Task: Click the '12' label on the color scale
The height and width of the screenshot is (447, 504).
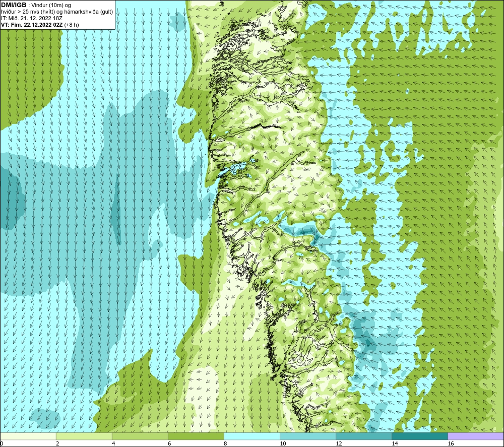Action: coord(339,443)
